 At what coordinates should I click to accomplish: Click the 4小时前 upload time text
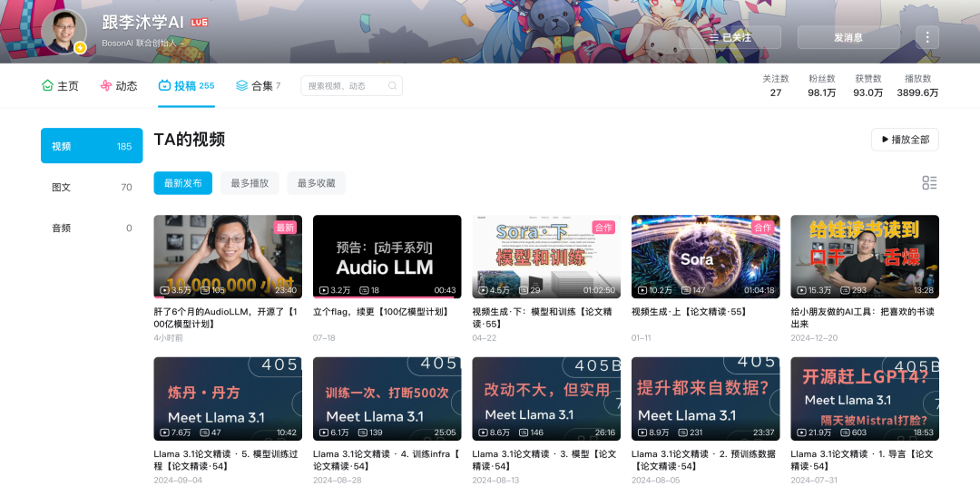(168, 338)
